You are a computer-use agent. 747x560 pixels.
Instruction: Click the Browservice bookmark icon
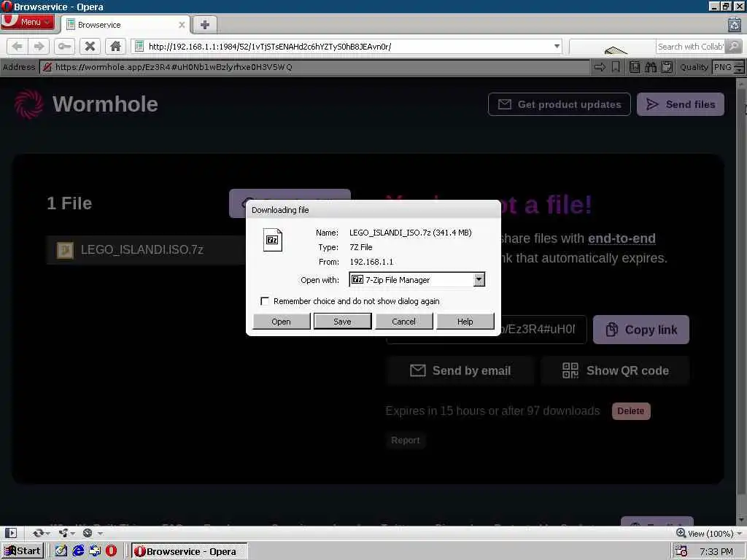tap(616, 66)
